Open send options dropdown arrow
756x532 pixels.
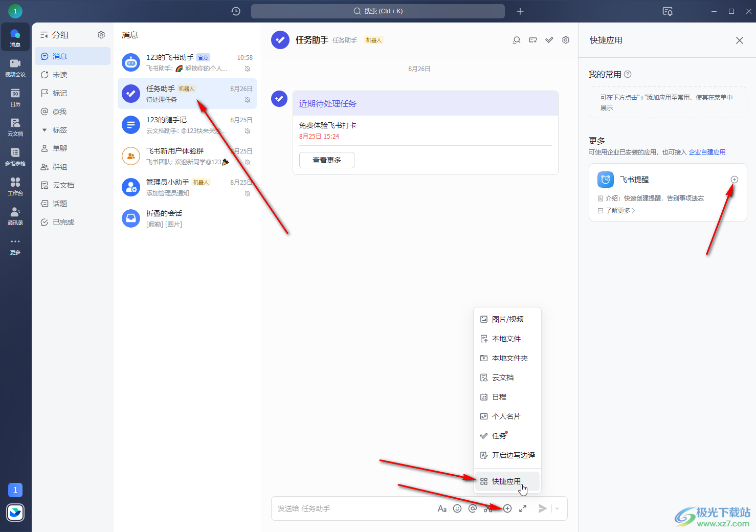coord(557,508)
